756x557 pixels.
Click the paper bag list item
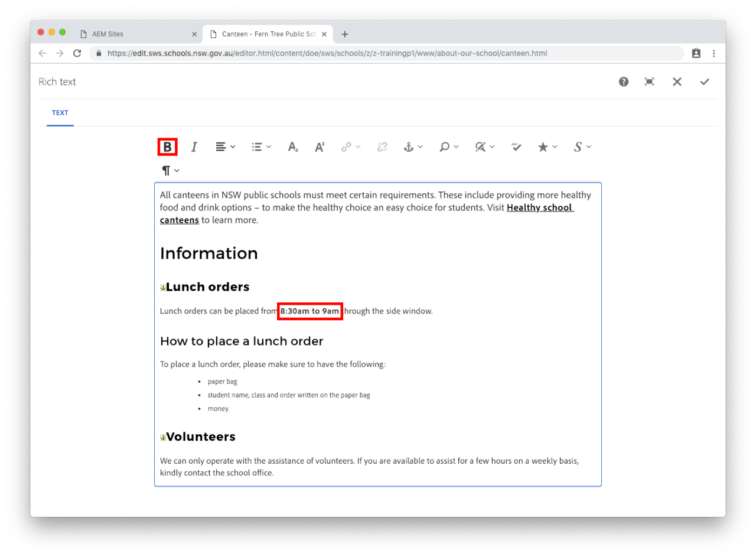click(x=222, y=382)
